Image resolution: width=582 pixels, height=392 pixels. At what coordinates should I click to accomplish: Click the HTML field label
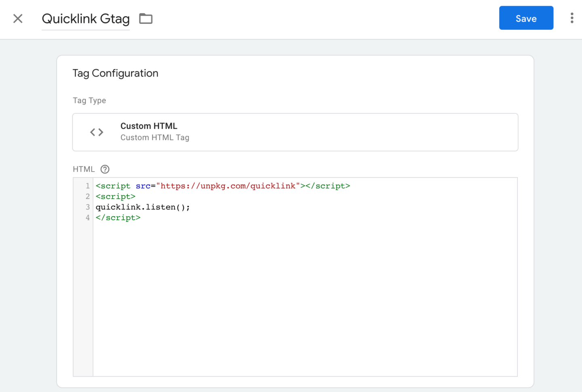(x=84, y=169)
